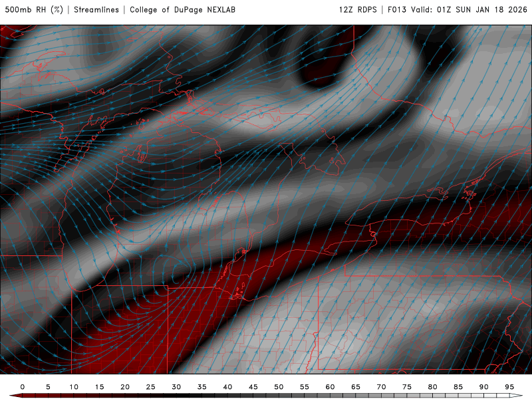
Task: Click the '60' colorbar scale label
Action: pos(330,387)
